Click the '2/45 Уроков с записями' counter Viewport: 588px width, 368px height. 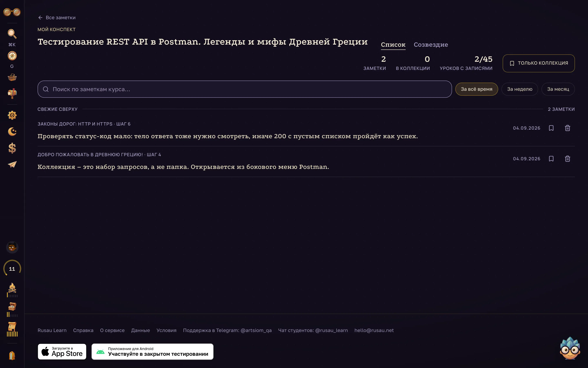pyautogui.click(x=466, y=63)
